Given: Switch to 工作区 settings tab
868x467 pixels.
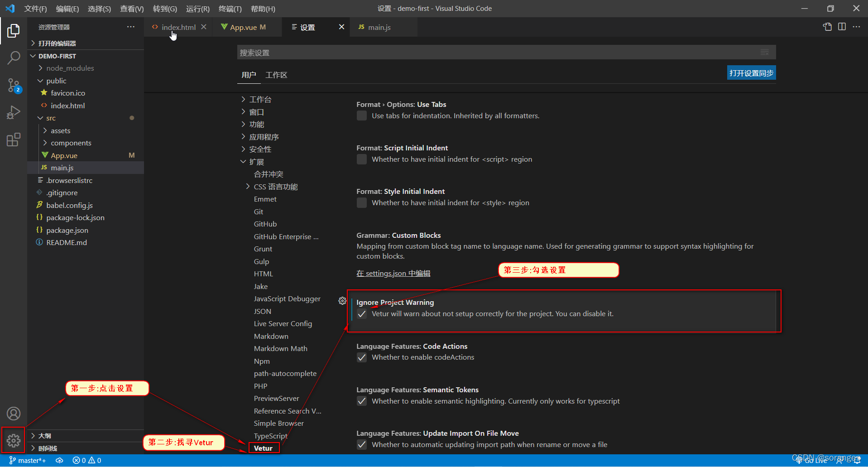Looking at the screenshot, I should [x=276, y=75].
